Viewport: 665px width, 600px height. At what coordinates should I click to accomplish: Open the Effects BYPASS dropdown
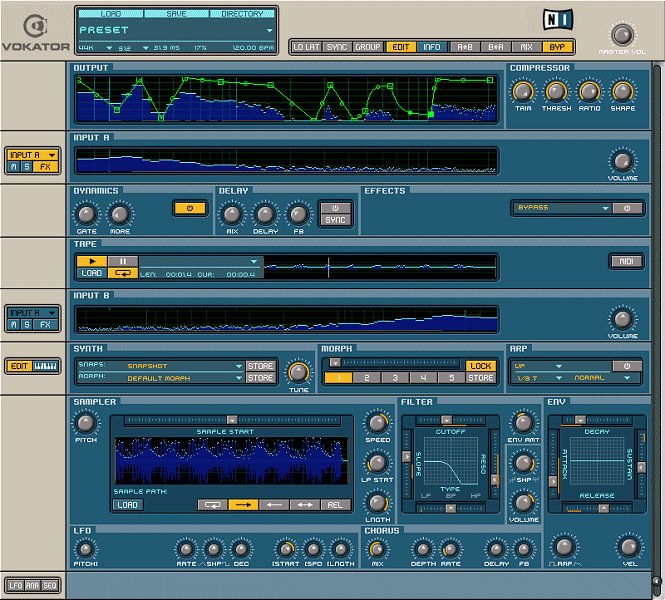point(605,208)
